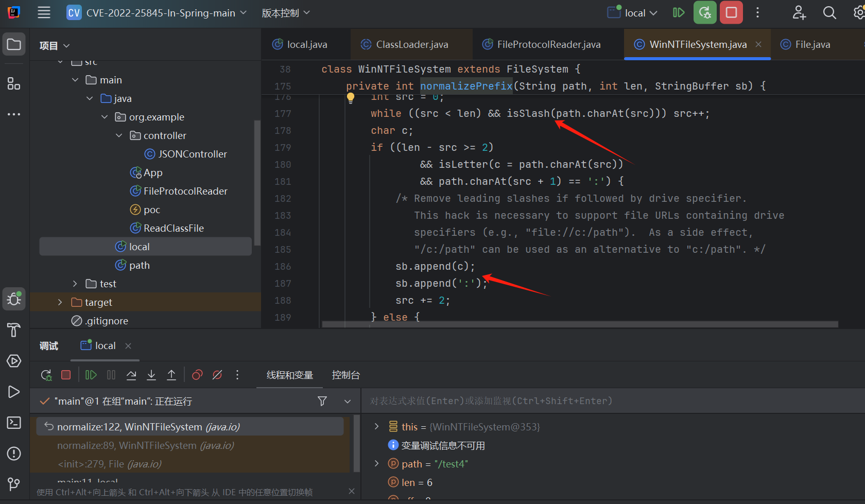865x504 pixels.
Task: Switch to File.java editor tab
Action: tap(806, 44)
